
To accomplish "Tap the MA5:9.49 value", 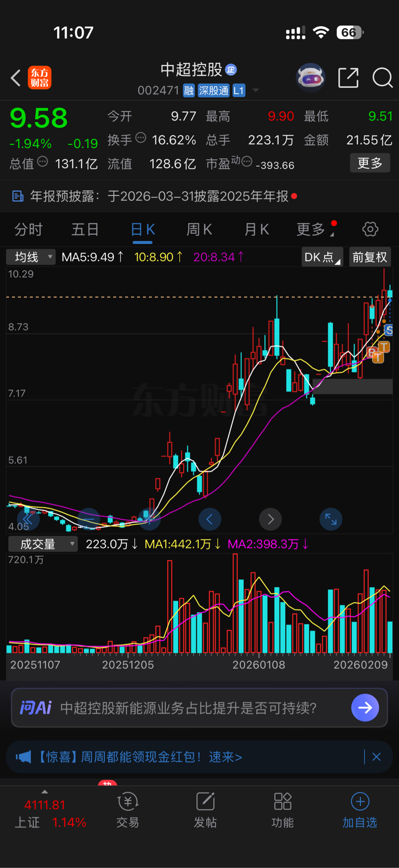I will pyautogui.click(x=92, y=257).
